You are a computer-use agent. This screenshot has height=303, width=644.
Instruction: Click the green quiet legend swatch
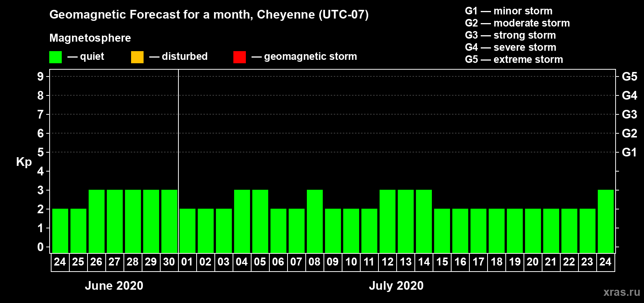(x=56, y=57)
